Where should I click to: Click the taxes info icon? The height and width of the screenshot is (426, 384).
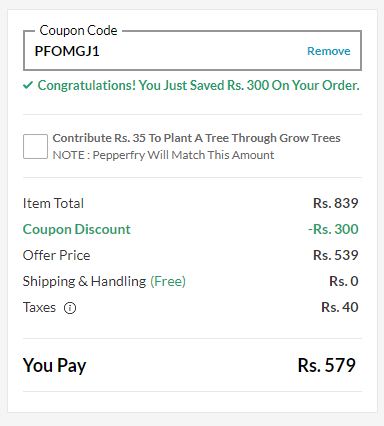pyautogui.click(x=70, y=308)
